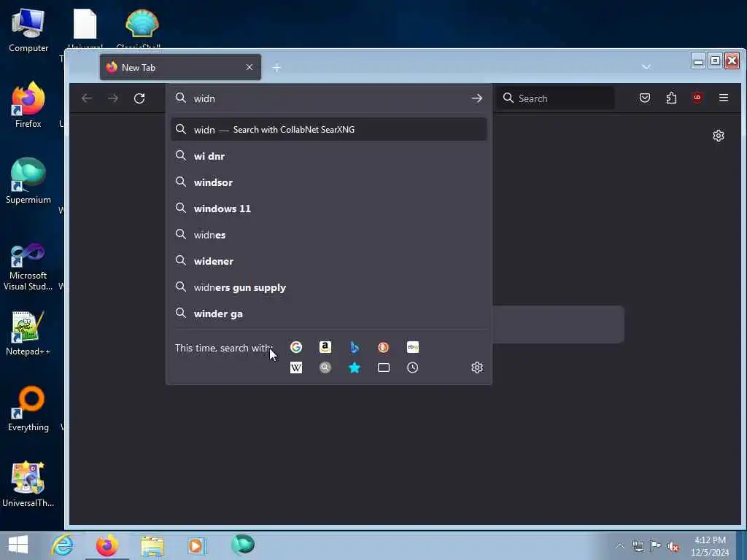Open the Windows Start button

18,545
